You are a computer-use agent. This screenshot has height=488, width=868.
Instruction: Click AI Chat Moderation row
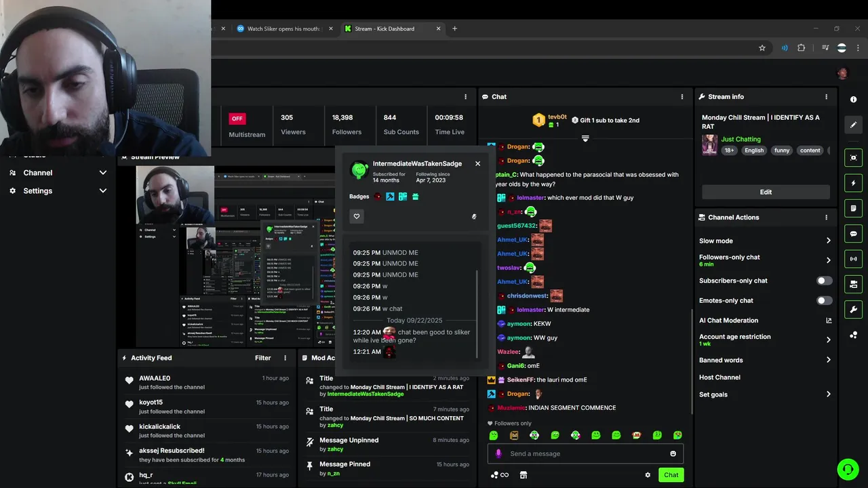tap(766, 321)
